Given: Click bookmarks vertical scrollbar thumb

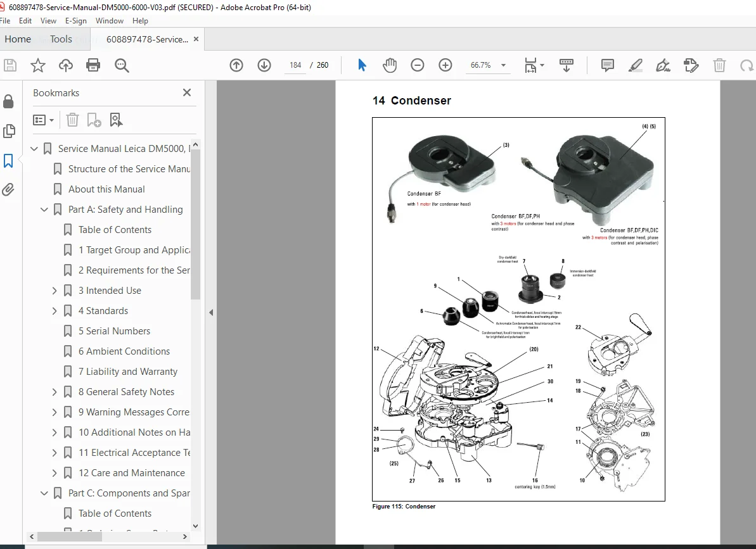Looking at the screenshot, I should click(x=195, y=224).
